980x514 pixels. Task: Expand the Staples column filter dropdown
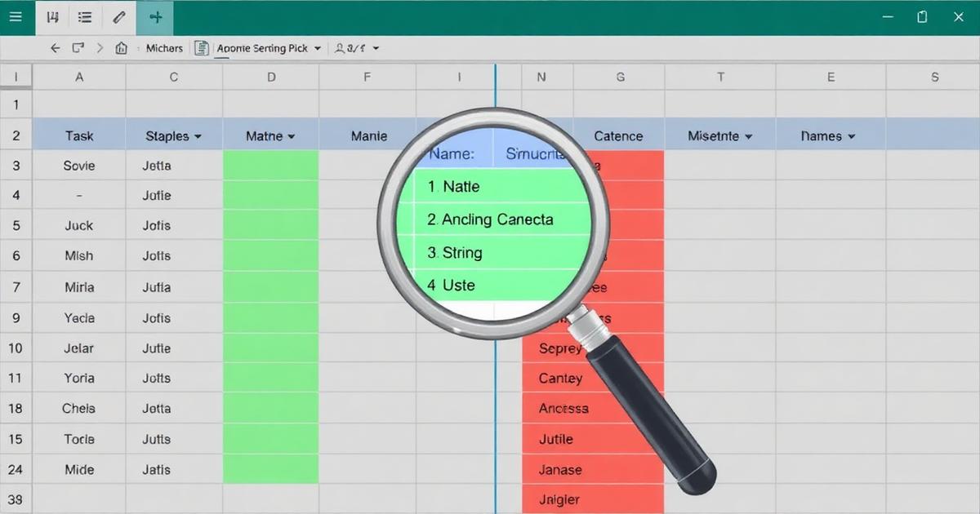[x=197, y=137]
